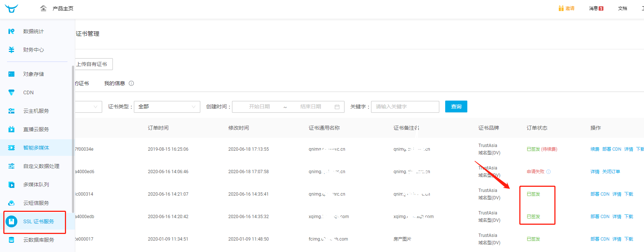Click 续费 in the 2019-08-15 row
Viewport: 644px width, 252px height.
click(x=595, y=149)
